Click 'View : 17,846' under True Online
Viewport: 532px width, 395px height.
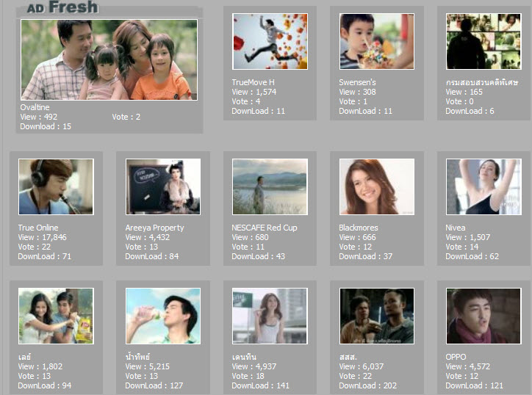click(42, 237)
